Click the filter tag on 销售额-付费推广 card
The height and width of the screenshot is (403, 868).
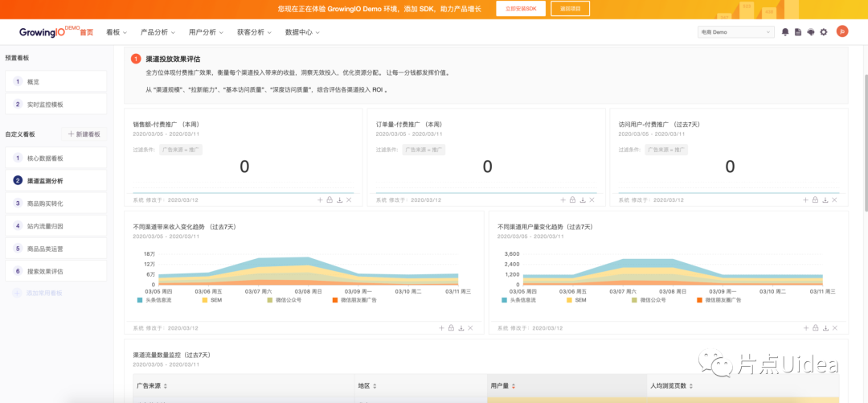click(x=181, y=150)
